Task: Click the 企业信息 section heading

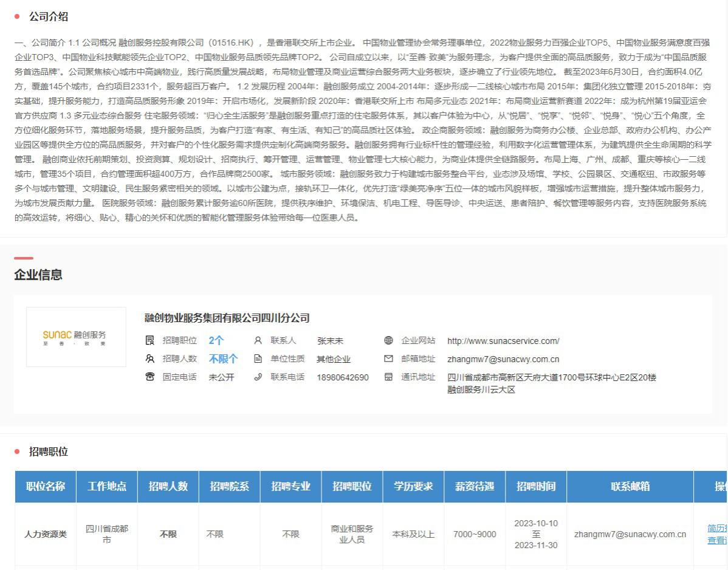Action: (x=38, y=275)
